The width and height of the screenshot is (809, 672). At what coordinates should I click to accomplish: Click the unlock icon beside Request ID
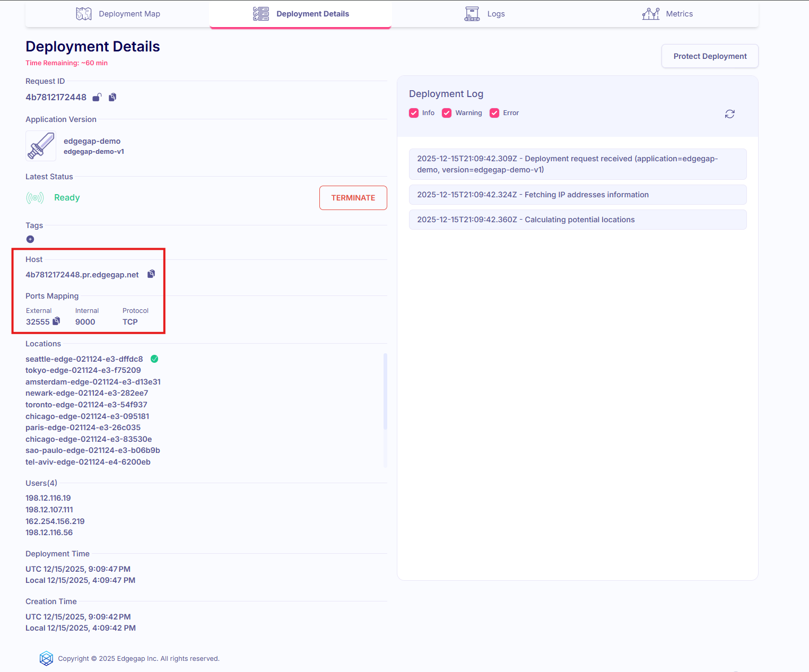(97, 97)
